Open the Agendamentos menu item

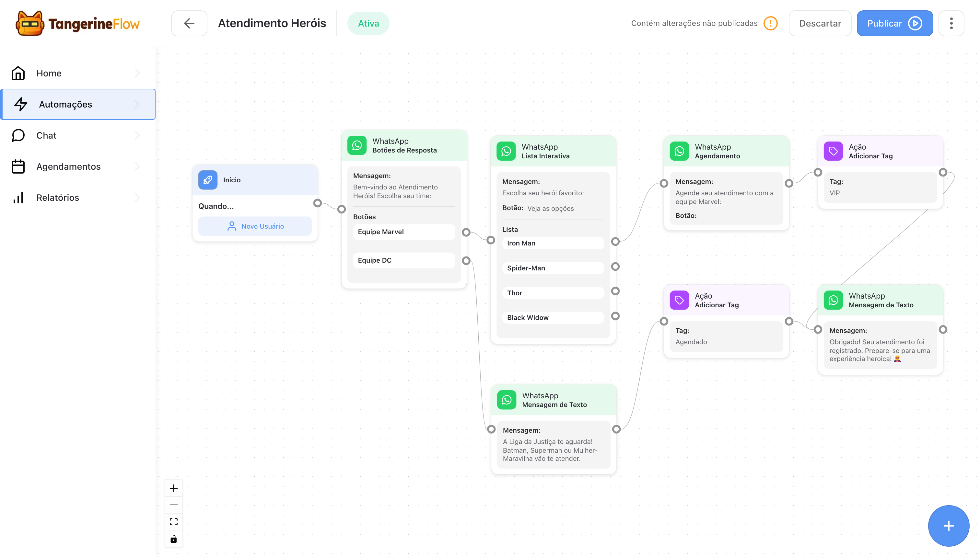pyautogui.click(x=78, y=166)
